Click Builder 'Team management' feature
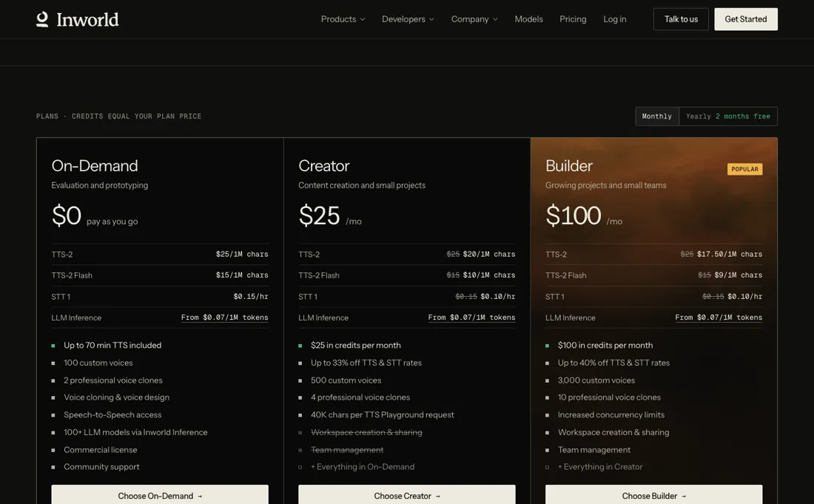 coord(594,450)
